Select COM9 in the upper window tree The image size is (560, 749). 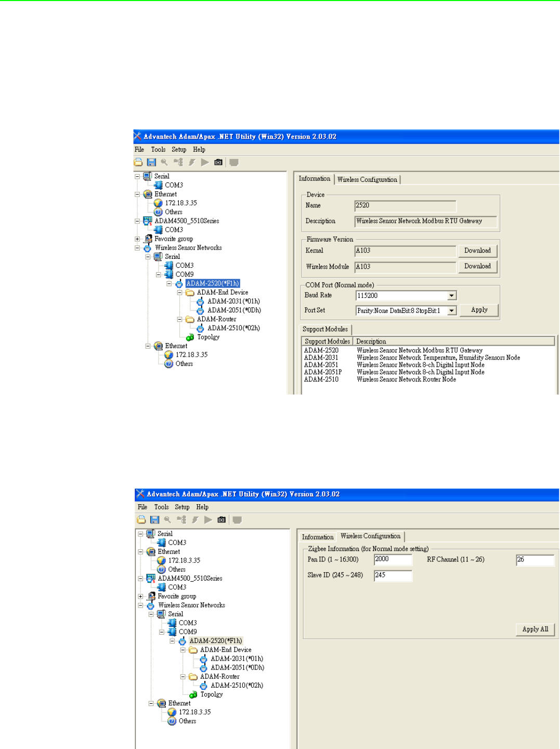pyautogui.click(x=184, y=274)
